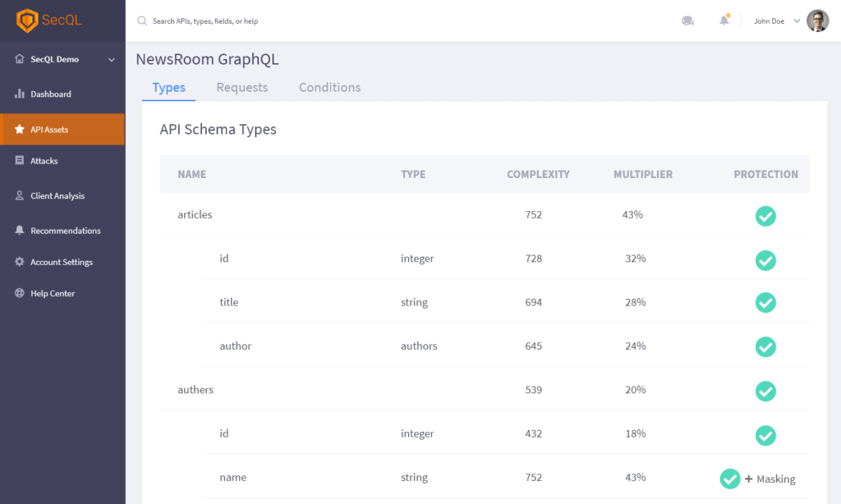Expand the SecQL Demo project dropdown
Image resolution: width=841 pixels, height=504 pixels.
tap(112, 60)
